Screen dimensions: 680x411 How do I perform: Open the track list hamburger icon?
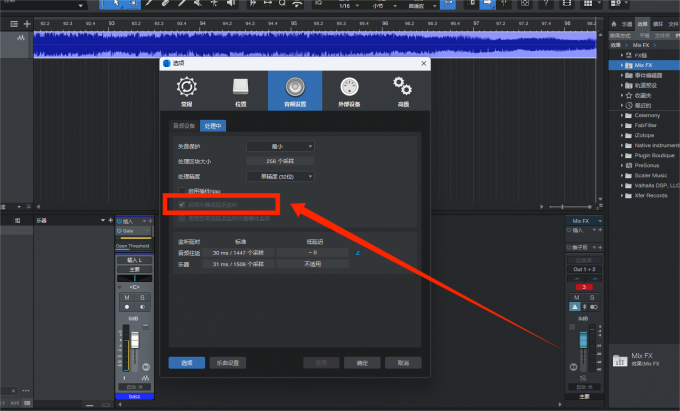[x=14, y=24]
